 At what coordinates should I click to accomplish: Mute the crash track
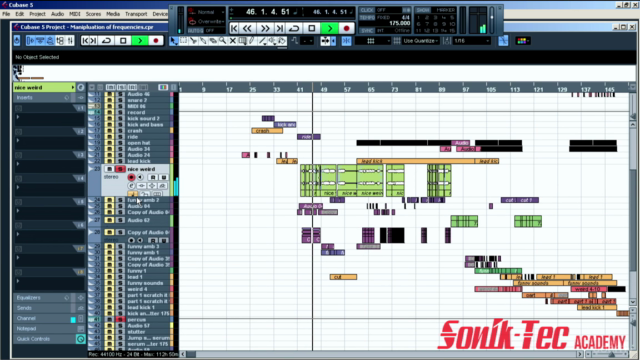[109, 131]
